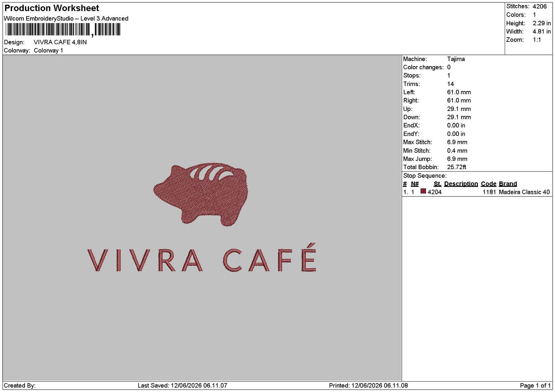Click the Min Stitch value 0.4 mm
Image resolution: width=555 pixels, height=392 pixels.
457,151
